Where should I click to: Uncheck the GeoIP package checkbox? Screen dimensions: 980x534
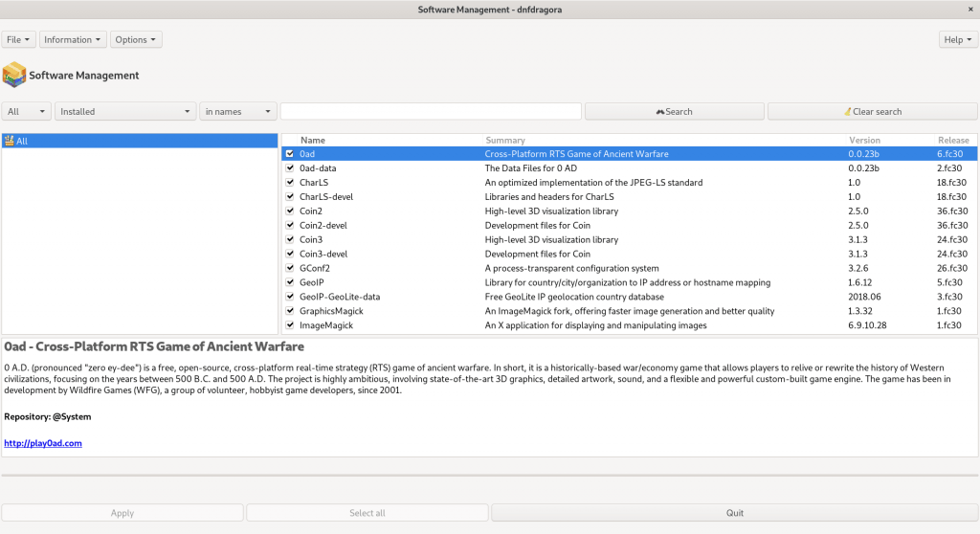(x=289, y=282)
